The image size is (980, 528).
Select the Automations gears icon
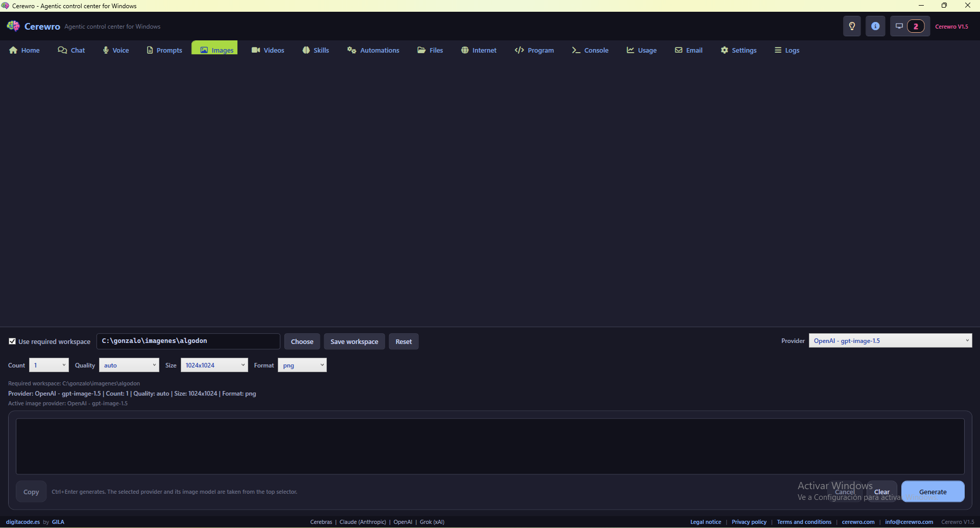351,50
